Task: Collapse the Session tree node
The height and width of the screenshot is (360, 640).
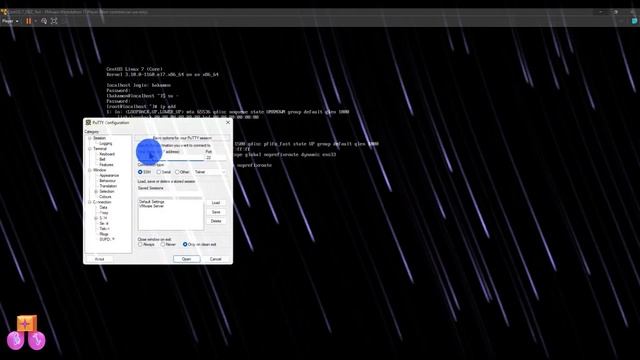Action: pyautogui.click(x=90, y=138)
